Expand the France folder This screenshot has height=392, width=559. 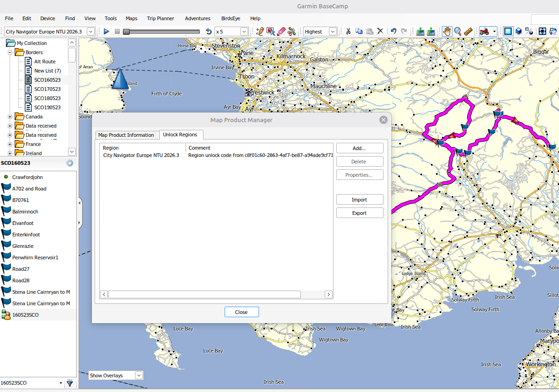coord(10,144)
